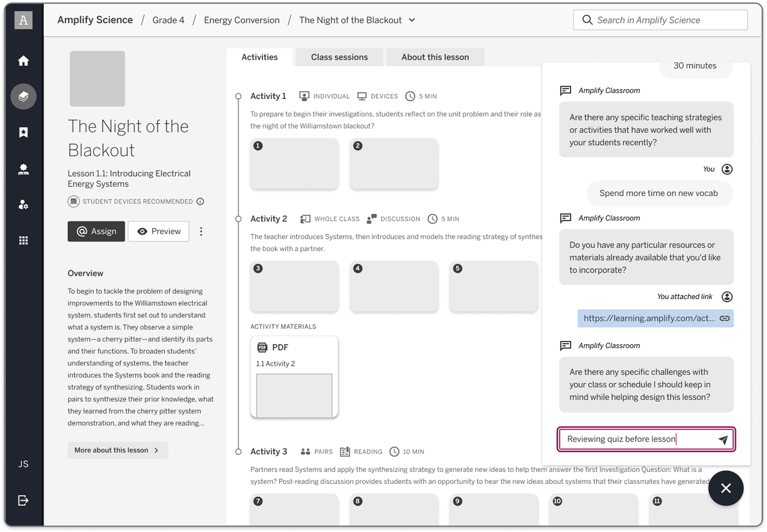Open slide thumbnail 7 in Activity 3
767x532 pixels.
[295, 510]
